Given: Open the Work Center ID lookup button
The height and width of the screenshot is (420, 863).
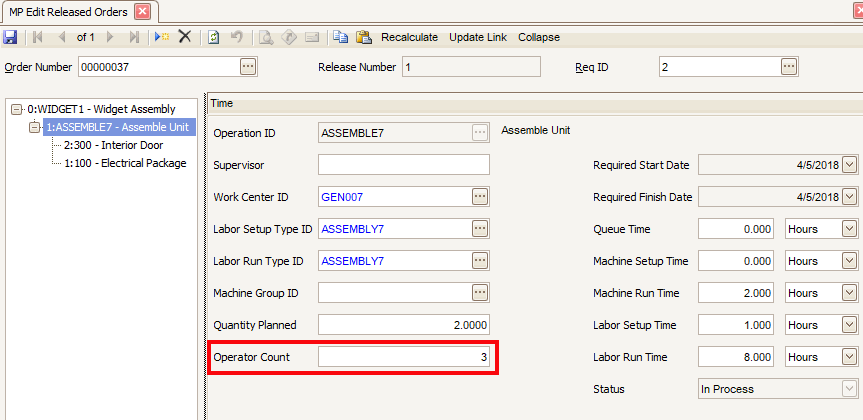Looking at the screenshot, I should click(x=480, y=197).
